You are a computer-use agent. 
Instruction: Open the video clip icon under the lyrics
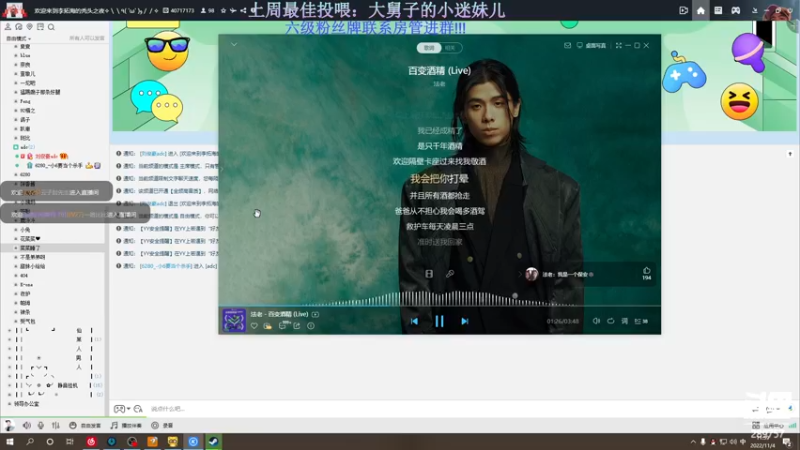point(429,274)
